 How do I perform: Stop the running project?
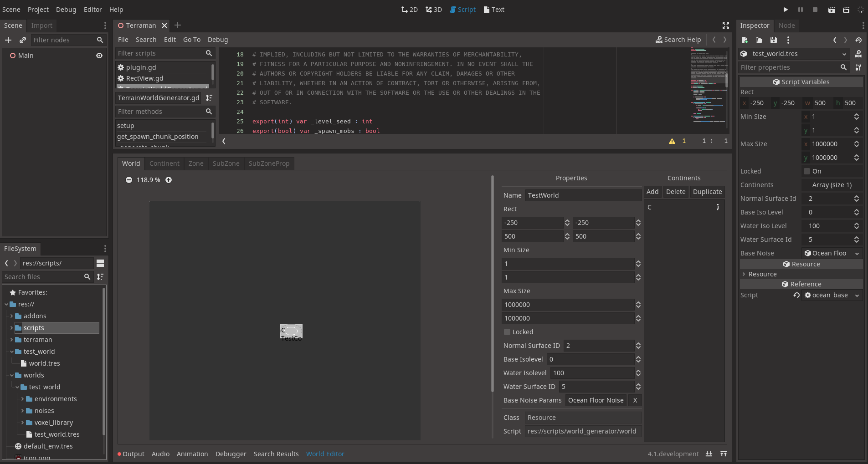tap(815, 10)
